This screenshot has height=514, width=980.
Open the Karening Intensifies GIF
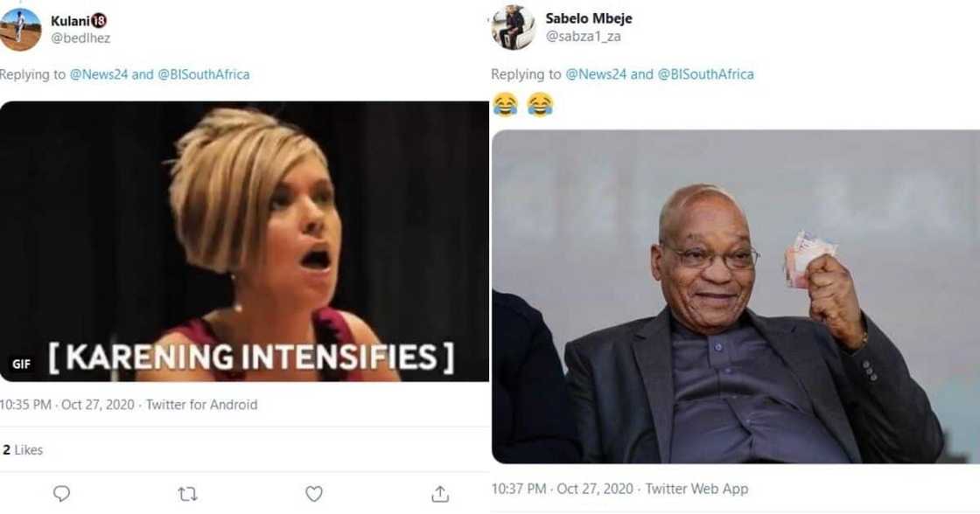click(x=244, y=240)
